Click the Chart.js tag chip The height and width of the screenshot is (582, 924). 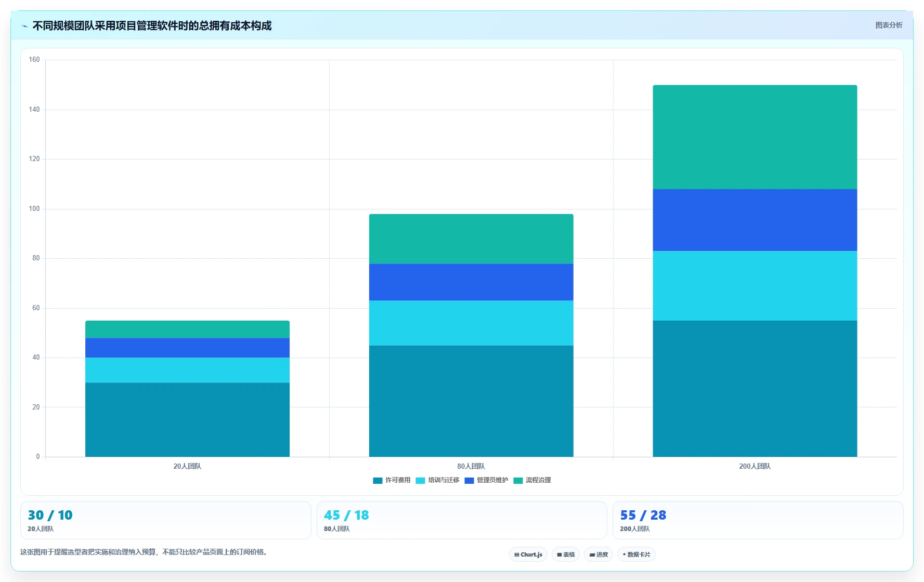[528, 554]
